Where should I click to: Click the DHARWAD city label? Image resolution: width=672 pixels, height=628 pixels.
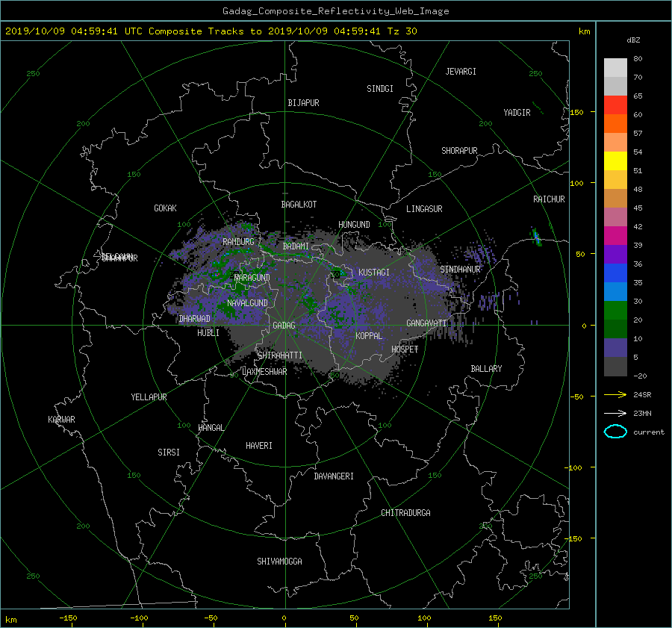tap(194, 319)
